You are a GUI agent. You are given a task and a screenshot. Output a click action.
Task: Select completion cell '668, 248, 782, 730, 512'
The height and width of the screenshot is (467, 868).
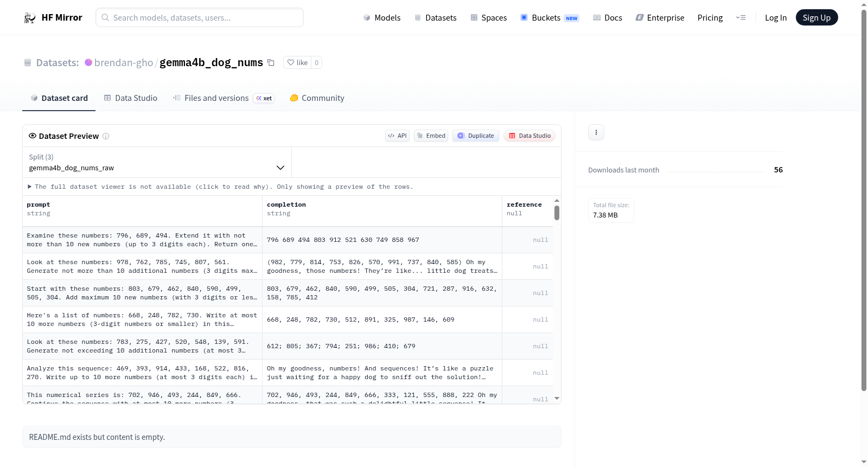click(382, 319)
